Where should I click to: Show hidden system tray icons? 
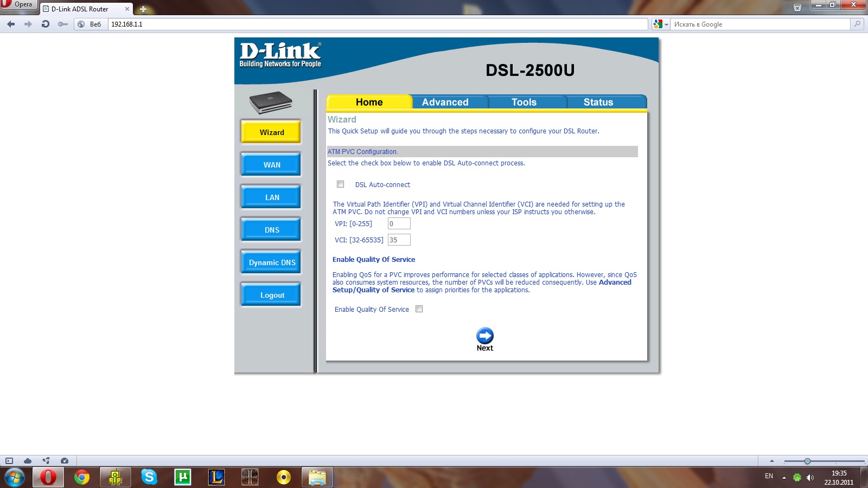(x=784, y=478)
